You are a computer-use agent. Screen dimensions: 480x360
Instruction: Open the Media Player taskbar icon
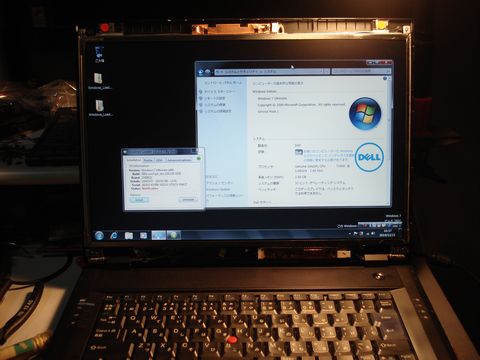click(143, 235)
